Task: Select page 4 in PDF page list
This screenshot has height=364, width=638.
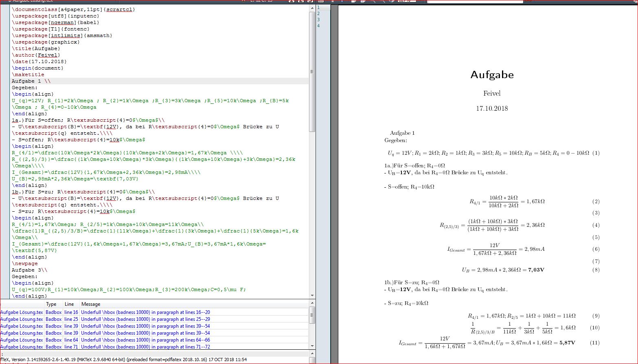Action: tap(318, 26)
